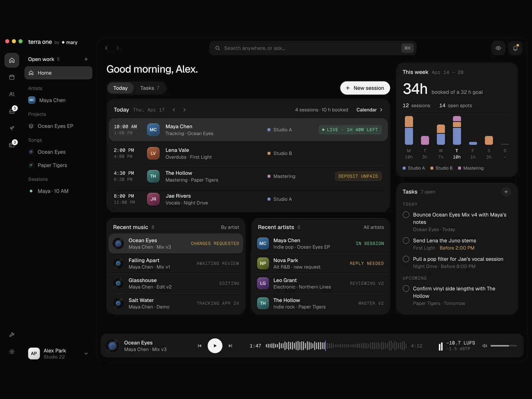Image resolution: width=532 pixels, height=399 pixels.
Task: Complete the pop filter task for Jae
Action: point(406,259)
